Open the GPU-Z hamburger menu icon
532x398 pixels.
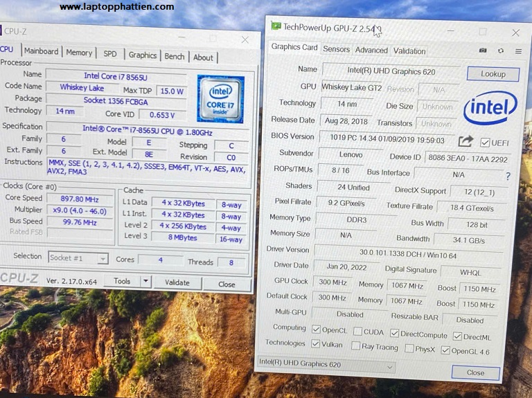pyautogui.click(x=518, y=51)
